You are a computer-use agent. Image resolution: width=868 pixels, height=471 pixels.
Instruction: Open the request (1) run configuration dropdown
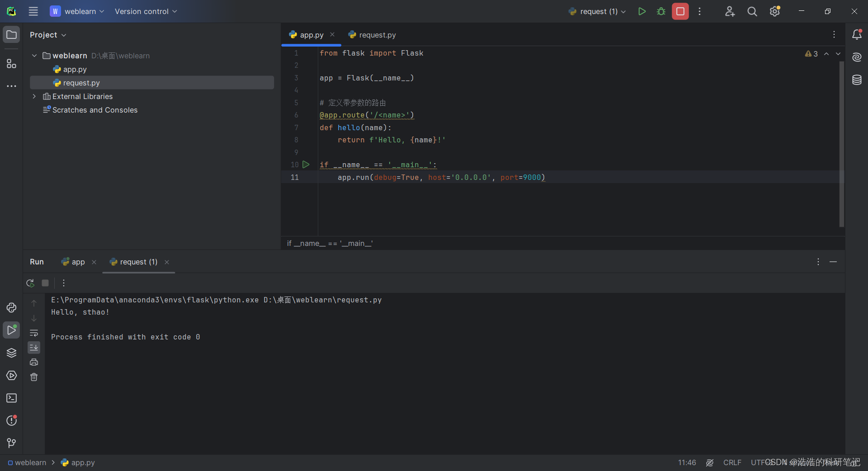[x=597, y=11]
